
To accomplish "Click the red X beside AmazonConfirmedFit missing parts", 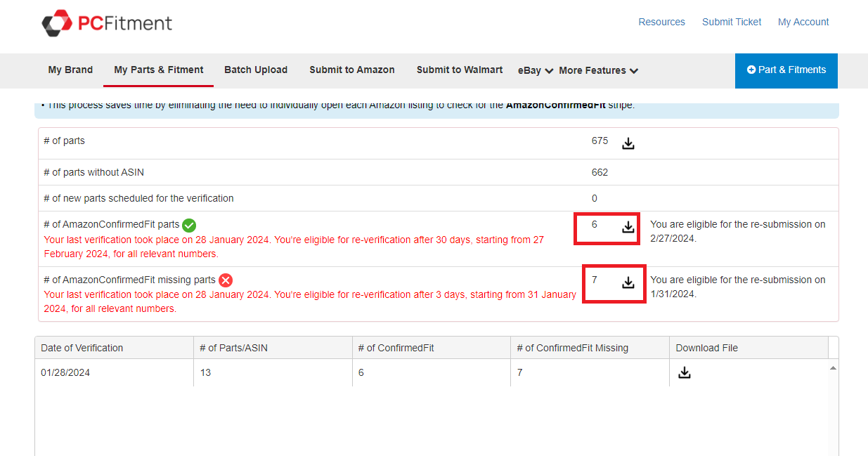I will (225, 280).
